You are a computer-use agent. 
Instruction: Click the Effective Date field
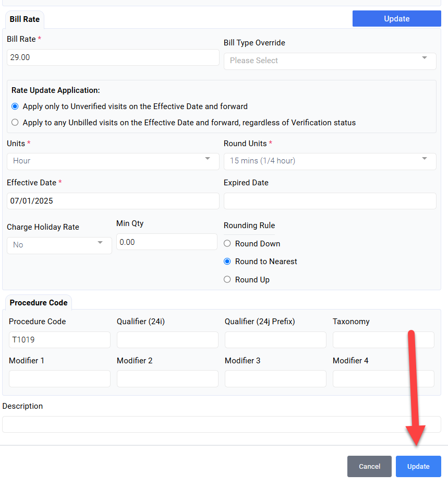click(x=113, y=201)
